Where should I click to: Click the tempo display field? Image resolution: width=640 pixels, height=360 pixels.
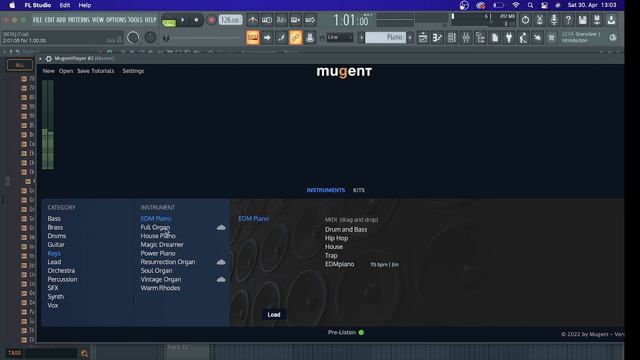(230, 20)
